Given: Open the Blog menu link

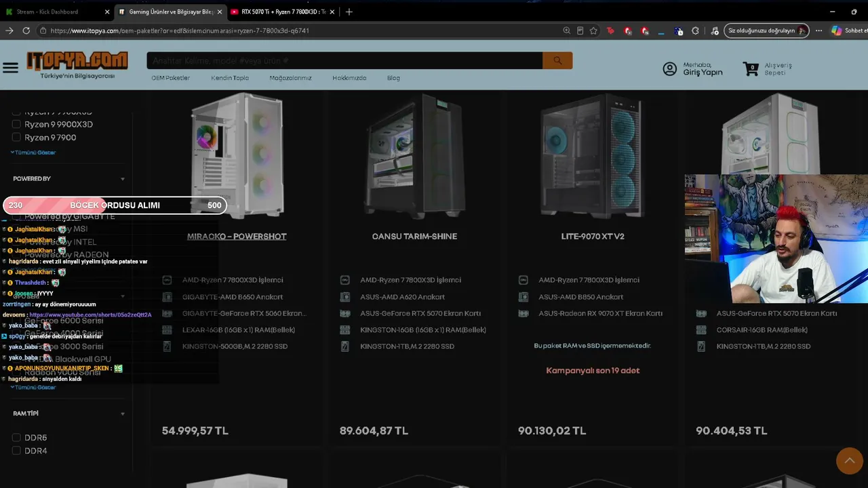Looking at the screenshot, I should [x=393, y=78].
